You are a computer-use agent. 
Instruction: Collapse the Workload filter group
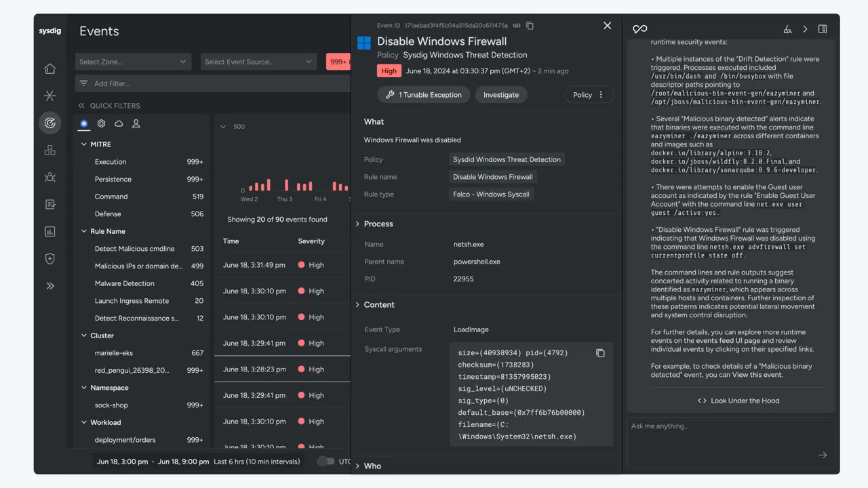pyautogui.click(x=84, y=422)
